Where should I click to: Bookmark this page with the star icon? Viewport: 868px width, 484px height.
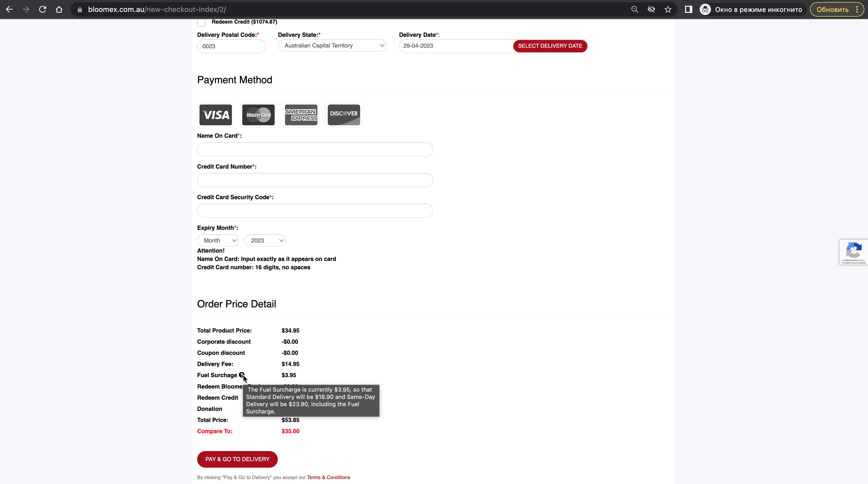click(668, 9)
